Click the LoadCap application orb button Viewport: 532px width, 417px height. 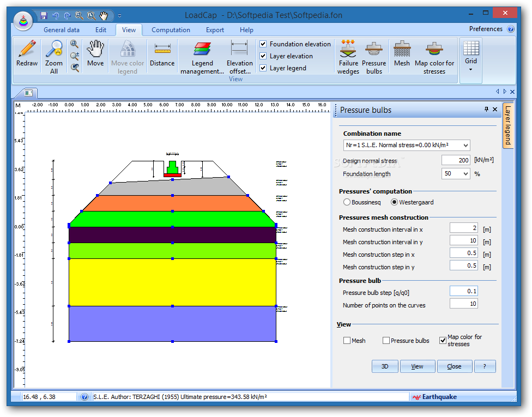[23, 21]
